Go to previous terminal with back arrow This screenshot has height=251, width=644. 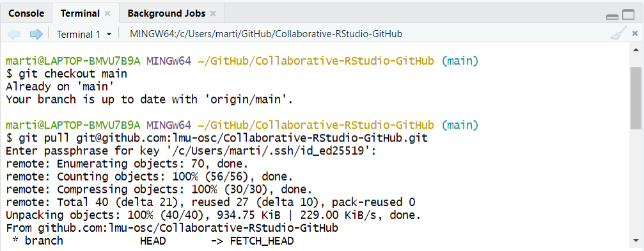[14, 34]
